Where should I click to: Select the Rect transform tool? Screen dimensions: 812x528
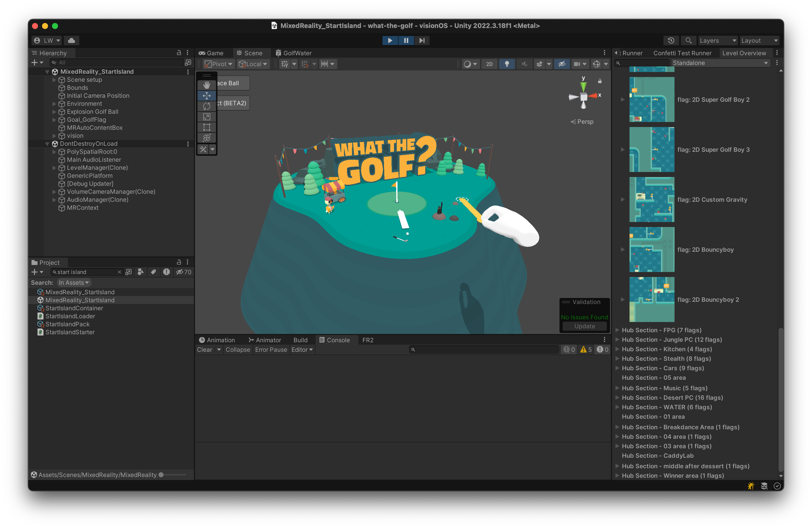pyautogui.click(x=207, y=127)
